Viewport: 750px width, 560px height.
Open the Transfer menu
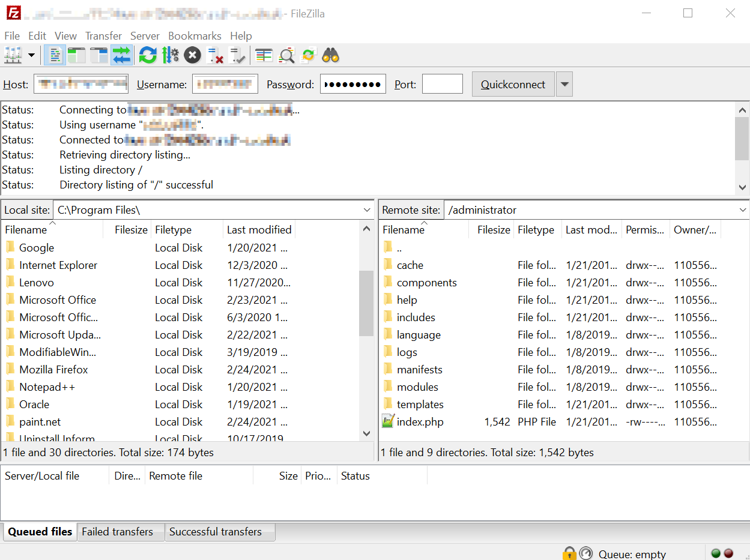coord(103,36)
